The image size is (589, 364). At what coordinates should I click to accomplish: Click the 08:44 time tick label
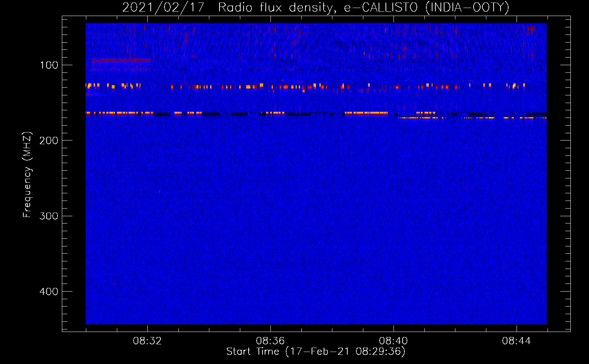click(517, 341)
